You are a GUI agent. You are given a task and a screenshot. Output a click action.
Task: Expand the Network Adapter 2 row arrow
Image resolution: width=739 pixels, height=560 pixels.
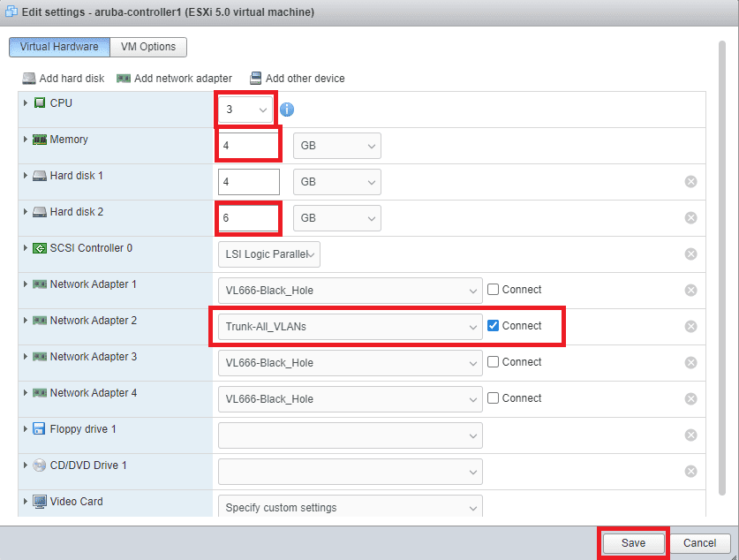click(26, 321)
